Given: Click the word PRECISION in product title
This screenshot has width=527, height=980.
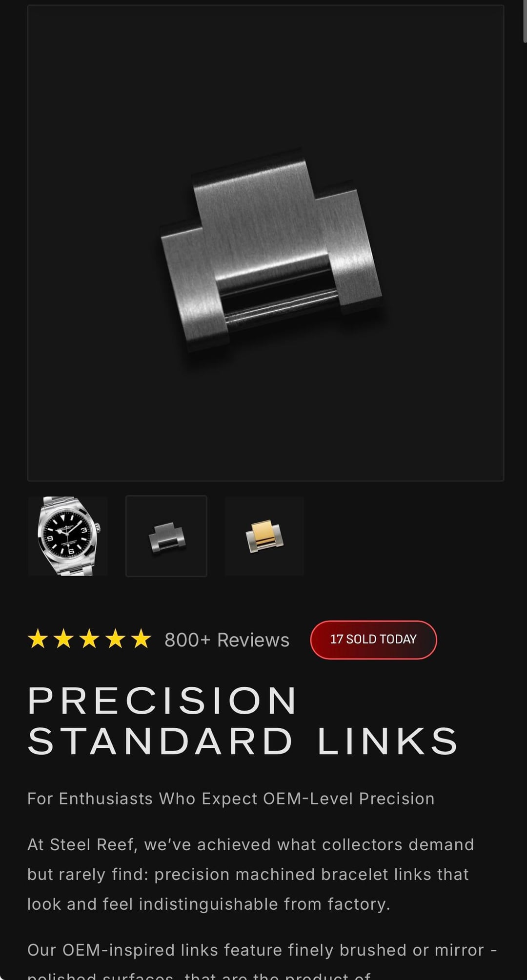Looking at the screenshot, I should pos(162,700).
